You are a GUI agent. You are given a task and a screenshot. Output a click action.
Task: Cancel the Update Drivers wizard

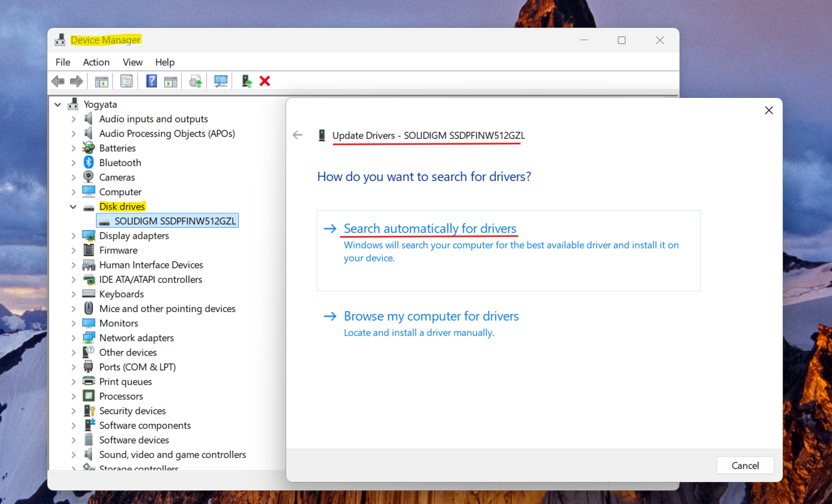pyautogui.click(x=744, y=465)
